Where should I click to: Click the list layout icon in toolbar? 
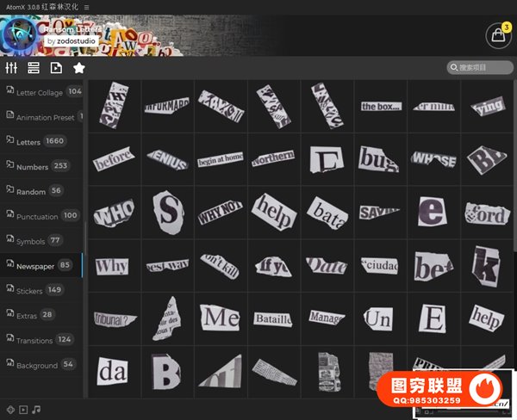click(x=34, y=68)
